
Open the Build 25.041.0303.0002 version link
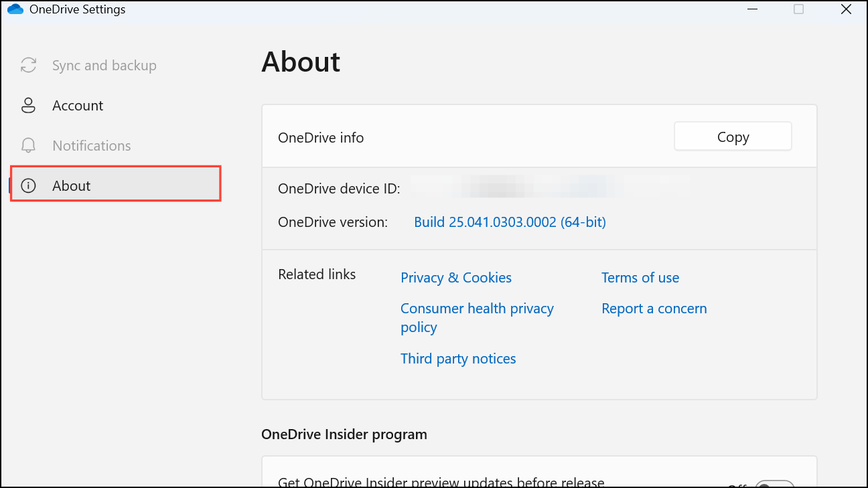(510, 222)
